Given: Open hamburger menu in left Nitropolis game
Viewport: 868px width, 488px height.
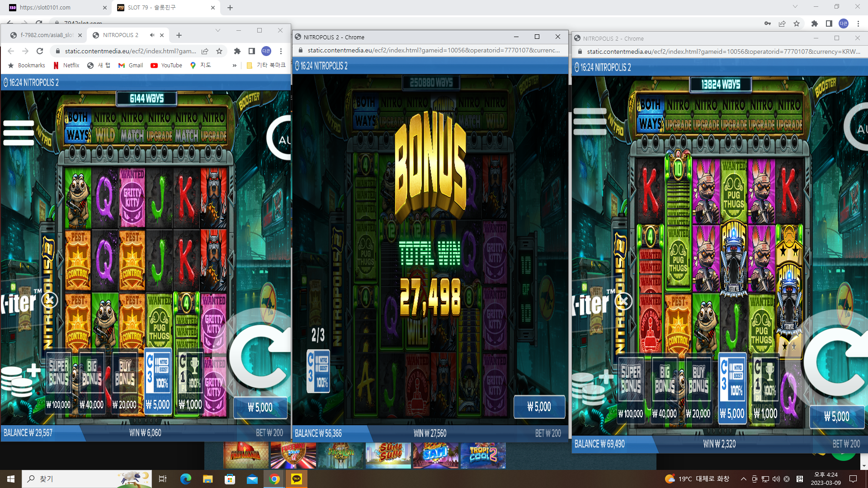Looking at the screenshot, I should [x=19, y=133].
